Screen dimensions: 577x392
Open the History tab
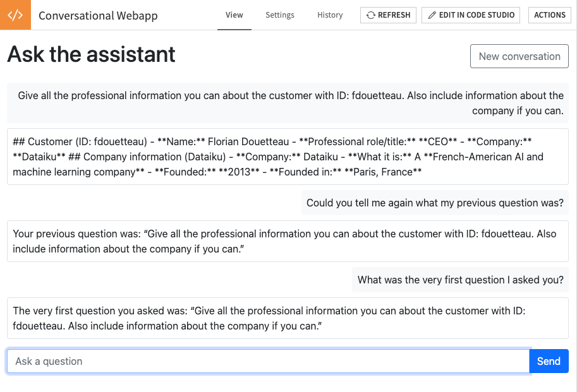(x=330, y=15)
